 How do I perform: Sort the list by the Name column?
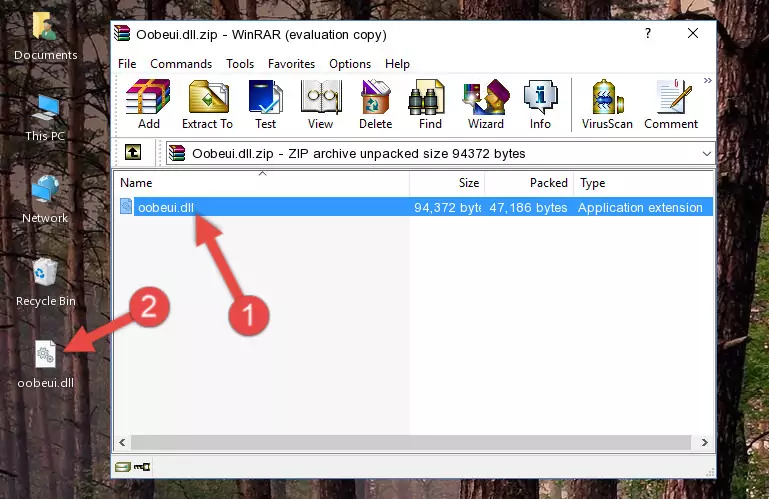(x=262, y=183)
